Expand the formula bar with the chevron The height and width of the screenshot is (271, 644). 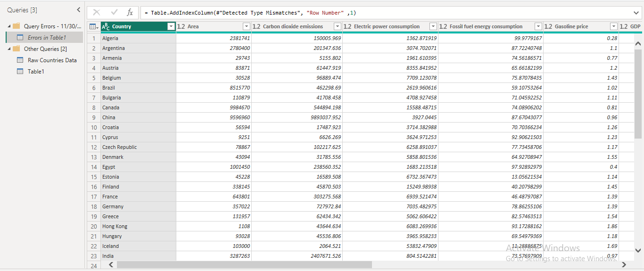pos(636,13)
